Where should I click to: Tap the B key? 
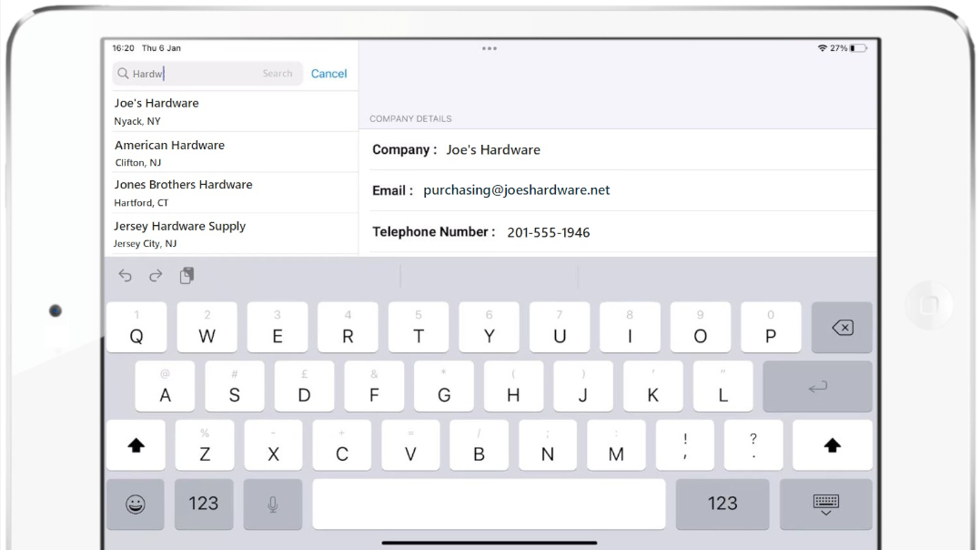click(479, 445)
